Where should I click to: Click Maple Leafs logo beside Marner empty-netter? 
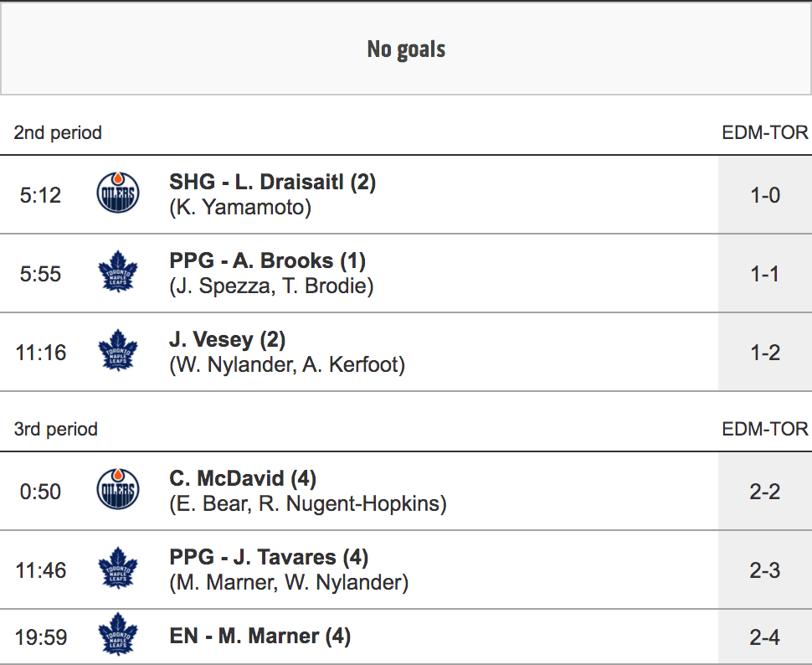118,637
